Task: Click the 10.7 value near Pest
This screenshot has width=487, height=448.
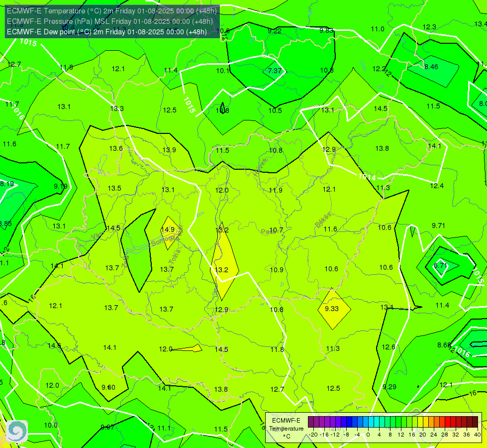Action: (276, 230)
